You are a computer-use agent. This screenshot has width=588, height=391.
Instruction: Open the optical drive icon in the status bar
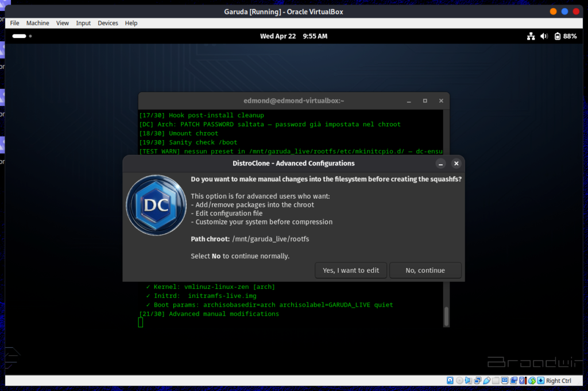click(459, 380)
